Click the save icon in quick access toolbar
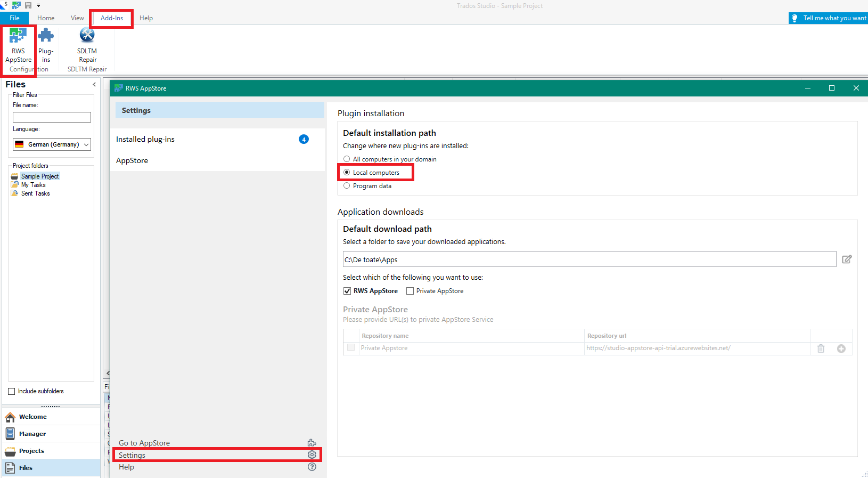Screen dimensions: 868x478 point(28,5)
